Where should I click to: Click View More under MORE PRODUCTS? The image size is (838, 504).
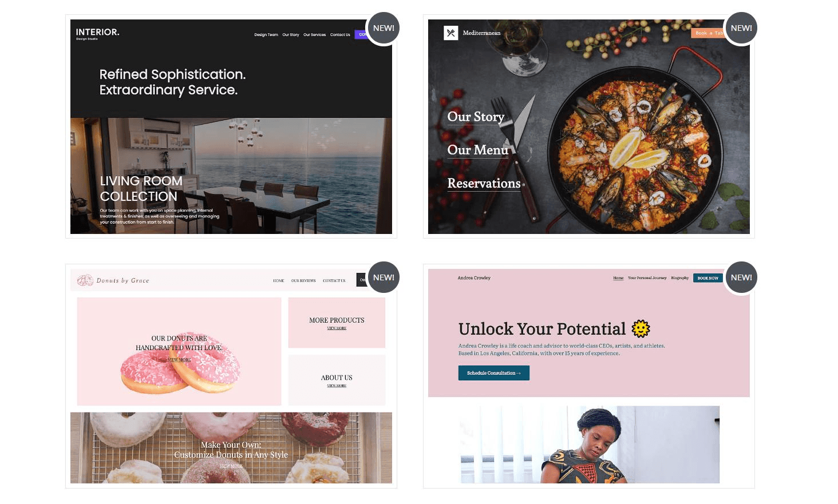click(337, 328)
